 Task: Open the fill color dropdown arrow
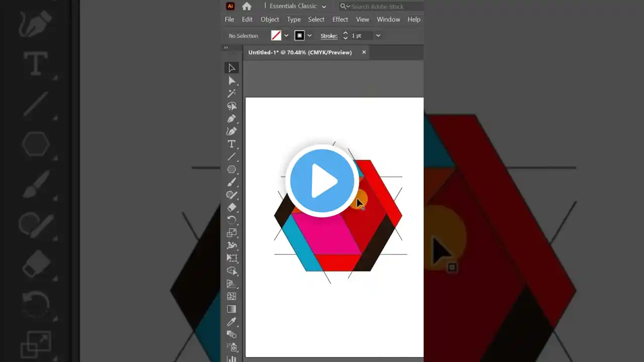tap(286, 36)
